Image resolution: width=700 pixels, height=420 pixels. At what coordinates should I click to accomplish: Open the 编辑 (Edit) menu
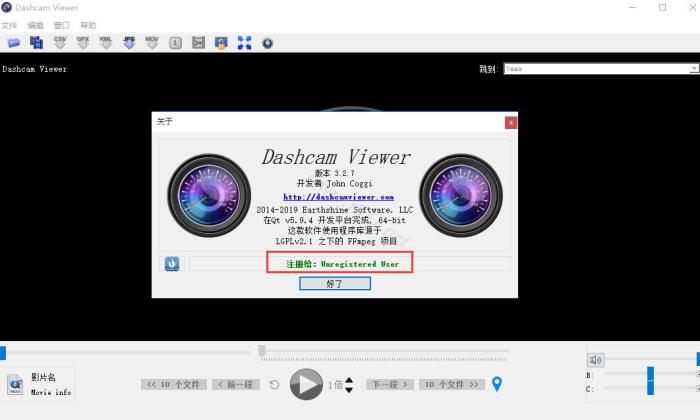[x=35, y=25]
